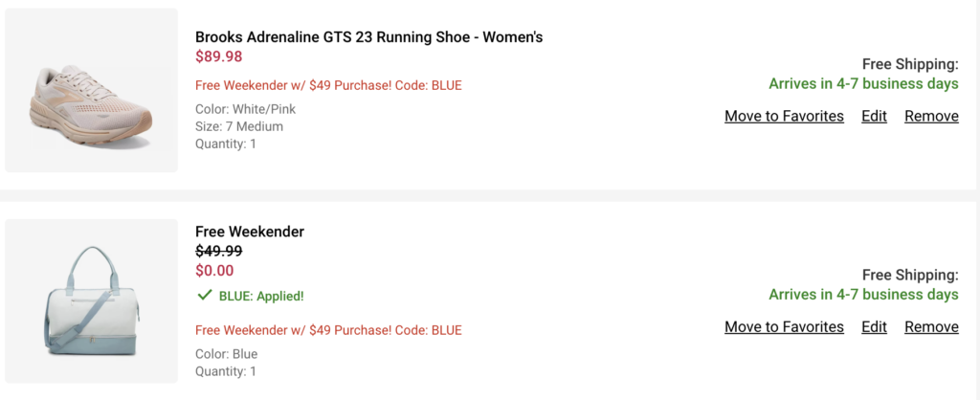
Task: Move the Free Weekender to Favorites
Action: click(784, 326)
